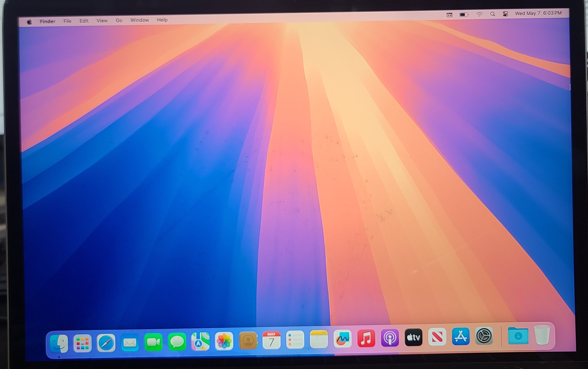Open the Go menu
This screenshot has width=588, height=369.
tap(119, 20)
